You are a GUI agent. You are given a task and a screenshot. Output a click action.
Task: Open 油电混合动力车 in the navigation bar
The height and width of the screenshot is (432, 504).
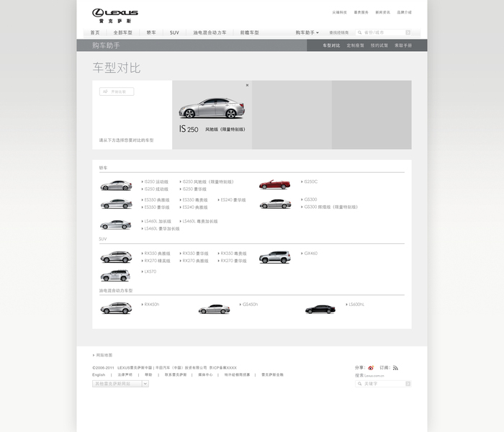click(x=210, y=32)
